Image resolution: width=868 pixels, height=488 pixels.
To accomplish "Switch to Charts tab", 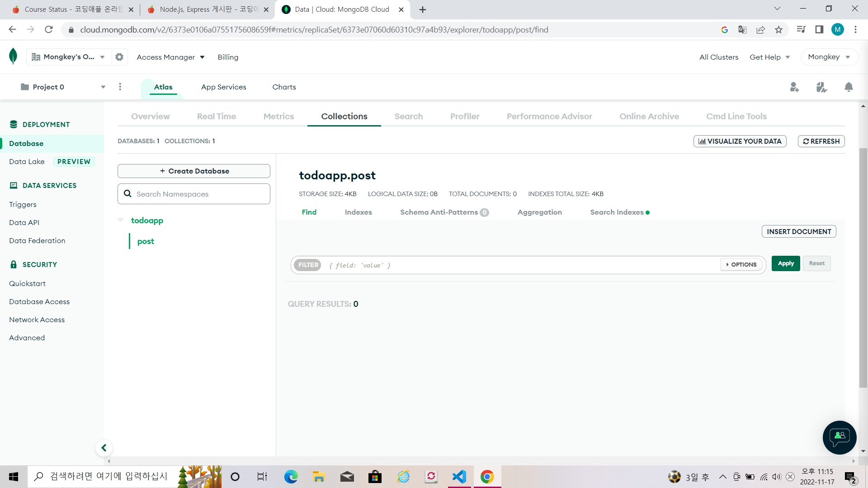I will pos(284,87).
